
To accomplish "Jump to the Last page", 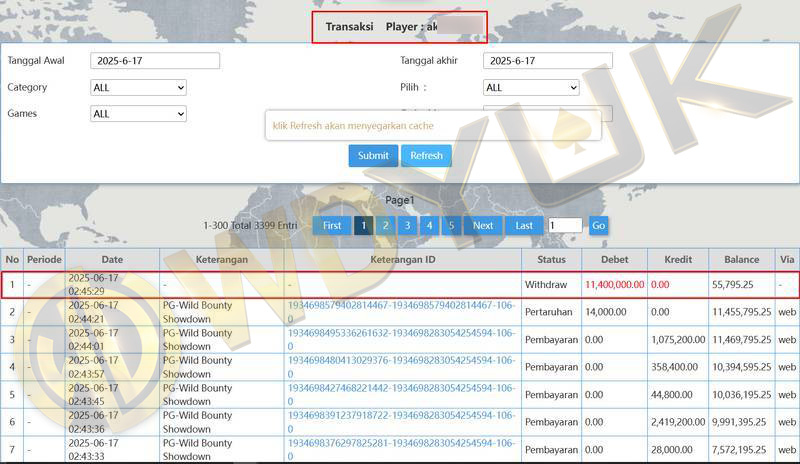I will point(524,226).
